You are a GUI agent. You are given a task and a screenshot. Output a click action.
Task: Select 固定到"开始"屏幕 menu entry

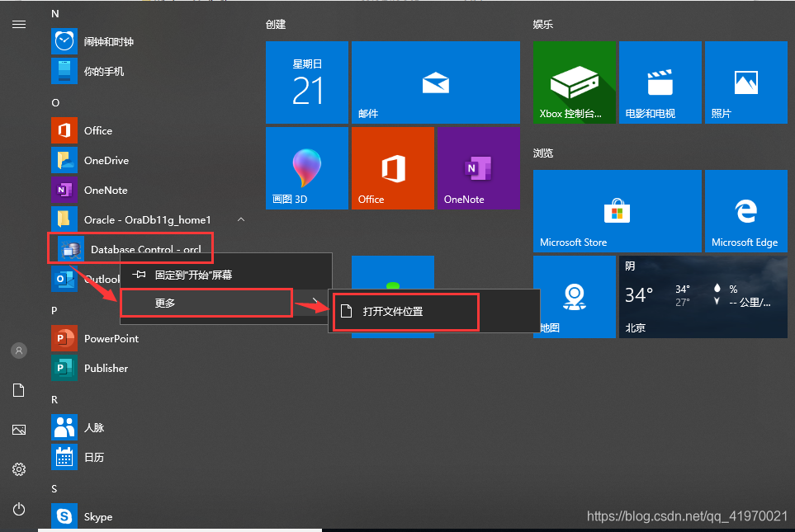pos(226,275)
